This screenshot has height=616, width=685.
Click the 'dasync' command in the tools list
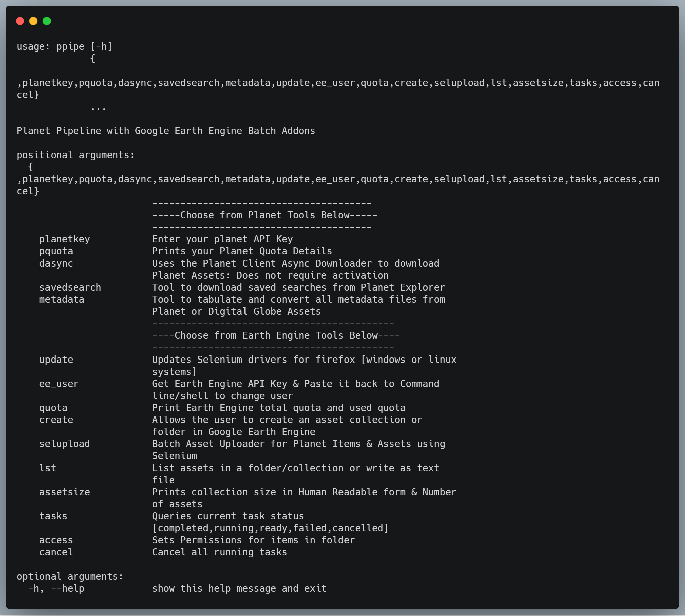tap(56, 263)
